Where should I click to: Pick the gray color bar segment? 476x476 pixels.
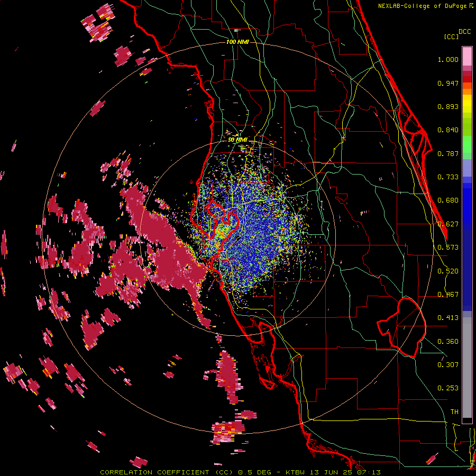[467, 368]
